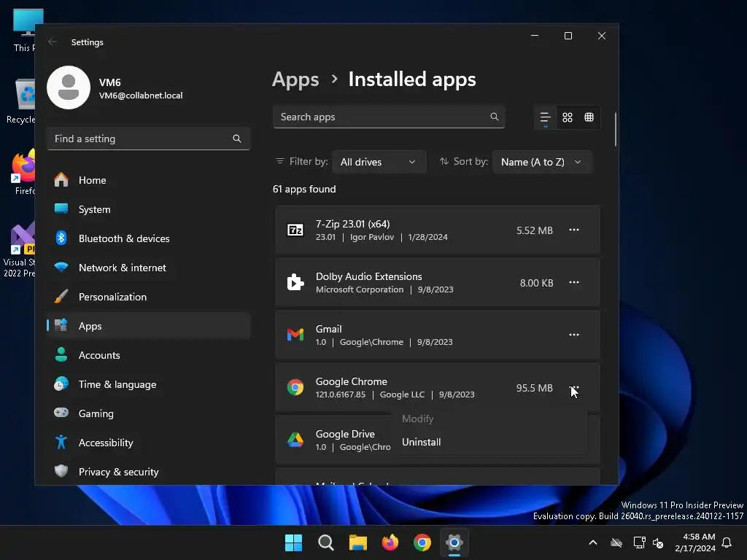
Task: Click the installed apps scrollbar
Action: (x=615, y=129)
